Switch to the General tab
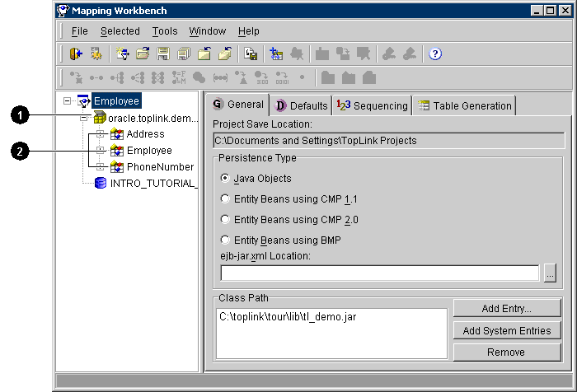The height and width of the screenshot is (392, 577). click(237, 105)
